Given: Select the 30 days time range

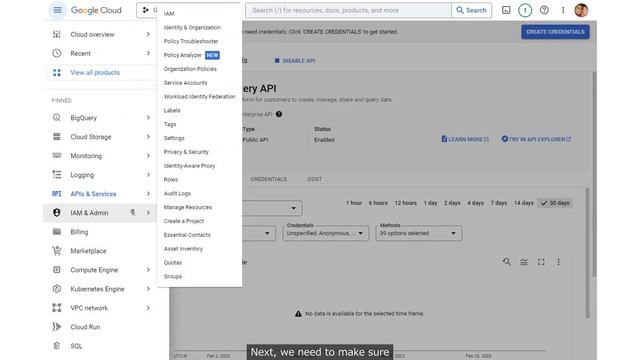Looking at the screenshot, I should pyautogui.click(x=555, y=203).
